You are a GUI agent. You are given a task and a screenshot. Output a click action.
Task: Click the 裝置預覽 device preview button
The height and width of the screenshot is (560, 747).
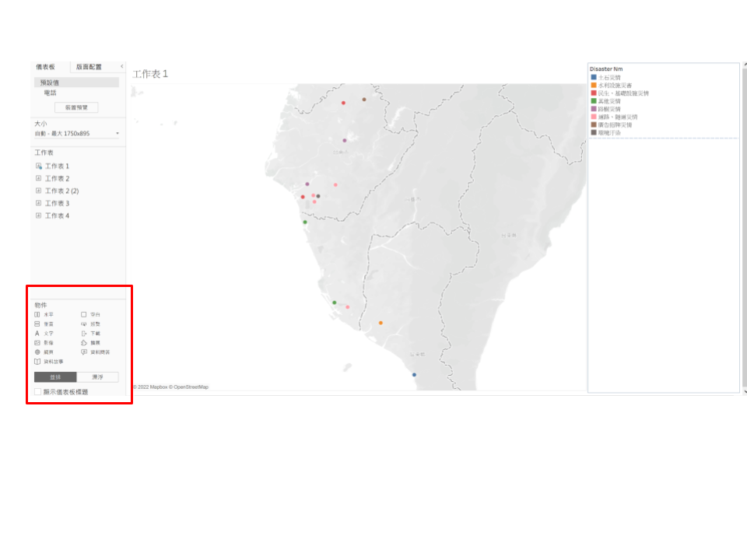coord(76,107)
